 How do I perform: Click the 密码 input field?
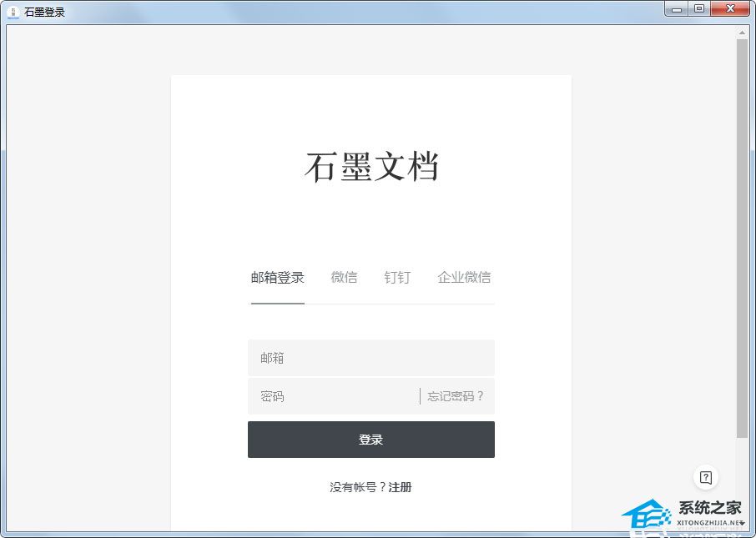[x=333, y=396]
